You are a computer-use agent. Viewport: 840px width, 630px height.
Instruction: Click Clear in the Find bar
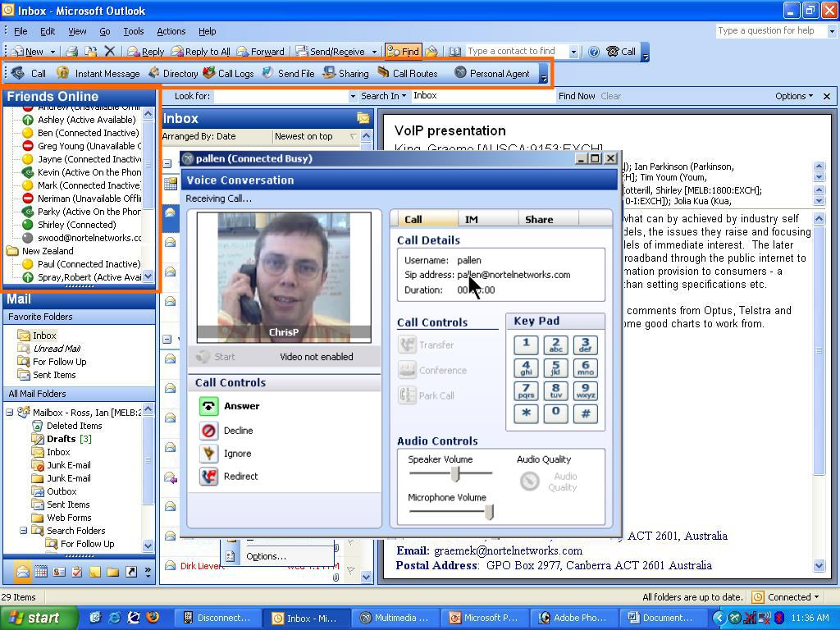click(610, 96)
